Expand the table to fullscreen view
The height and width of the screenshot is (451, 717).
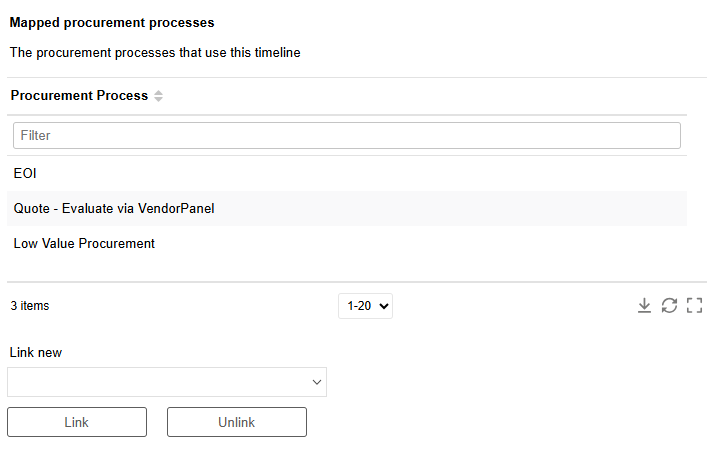(694, 306)
